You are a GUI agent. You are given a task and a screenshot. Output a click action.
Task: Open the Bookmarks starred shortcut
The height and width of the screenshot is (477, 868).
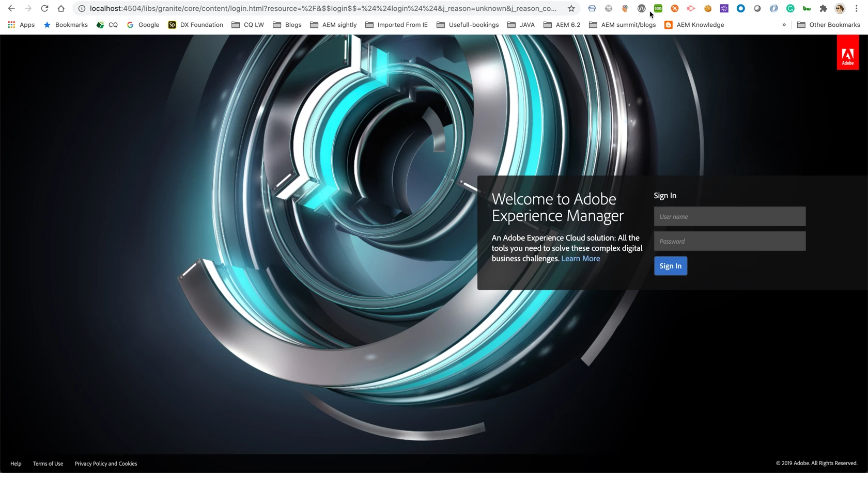point(66,25)
